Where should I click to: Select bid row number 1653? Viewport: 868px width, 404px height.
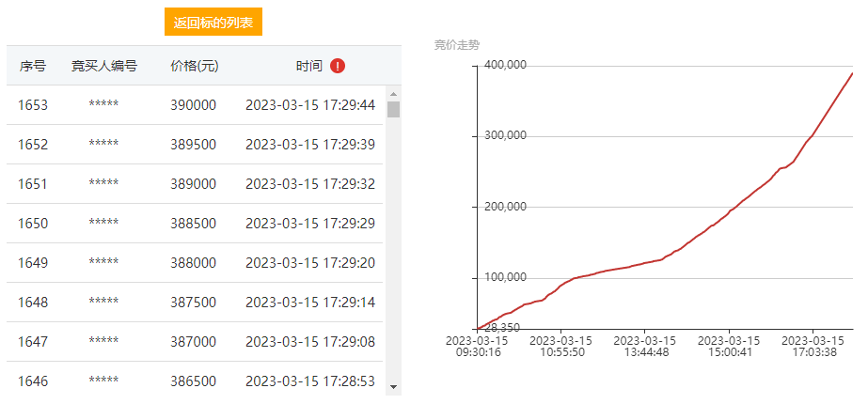195,104
